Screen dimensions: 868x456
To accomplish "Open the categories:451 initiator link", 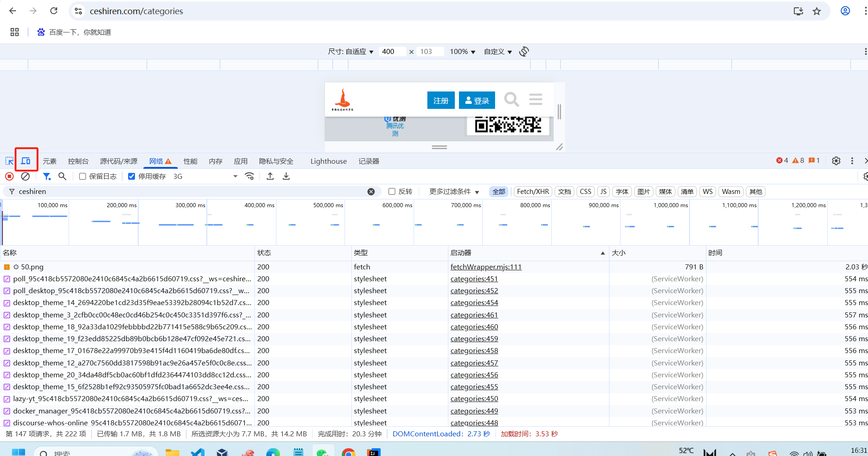I will pos(474,279).
